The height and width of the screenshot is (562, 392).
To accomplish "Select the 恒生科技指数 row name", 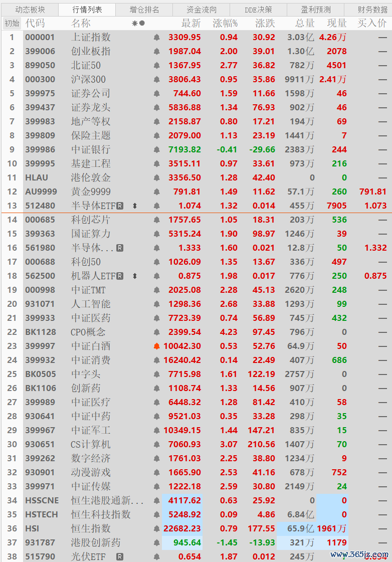I will tap(101, 515).
